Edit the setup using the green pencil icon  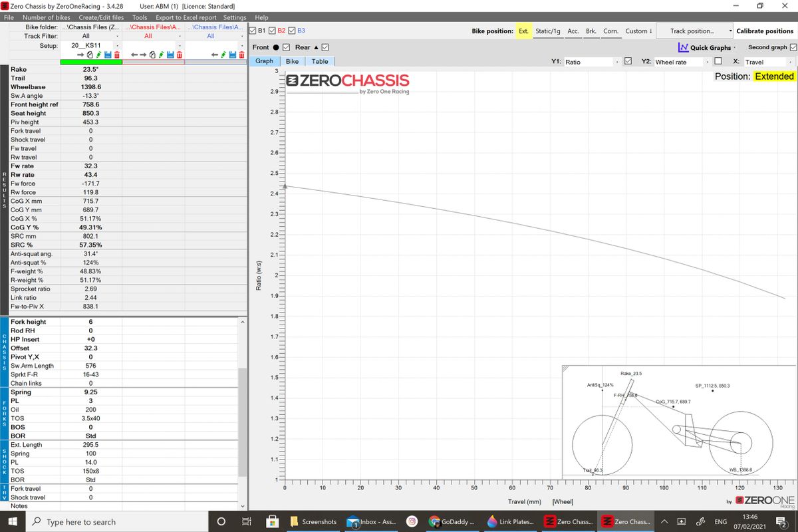(x=98, y=55)
